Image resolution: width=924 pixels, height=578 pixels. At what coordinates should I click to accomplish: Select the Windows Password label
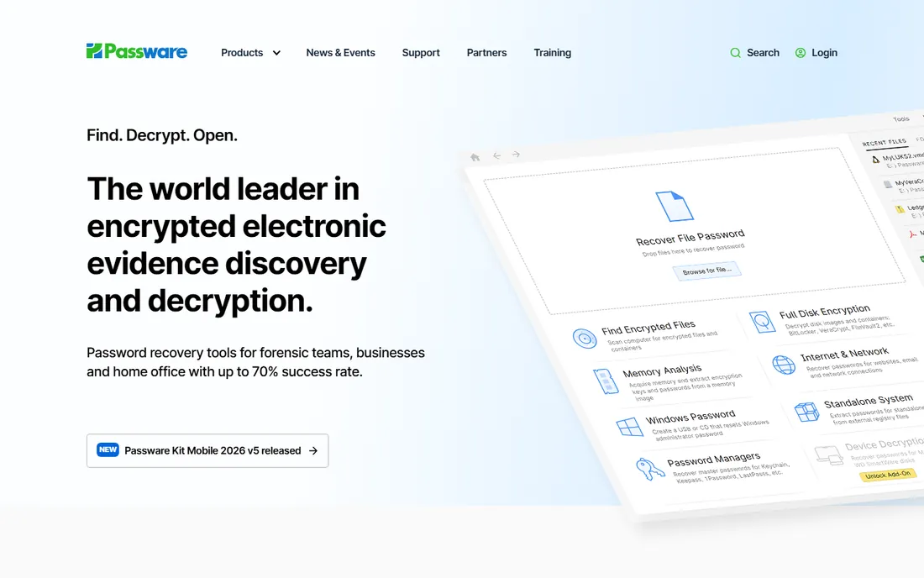690,417
